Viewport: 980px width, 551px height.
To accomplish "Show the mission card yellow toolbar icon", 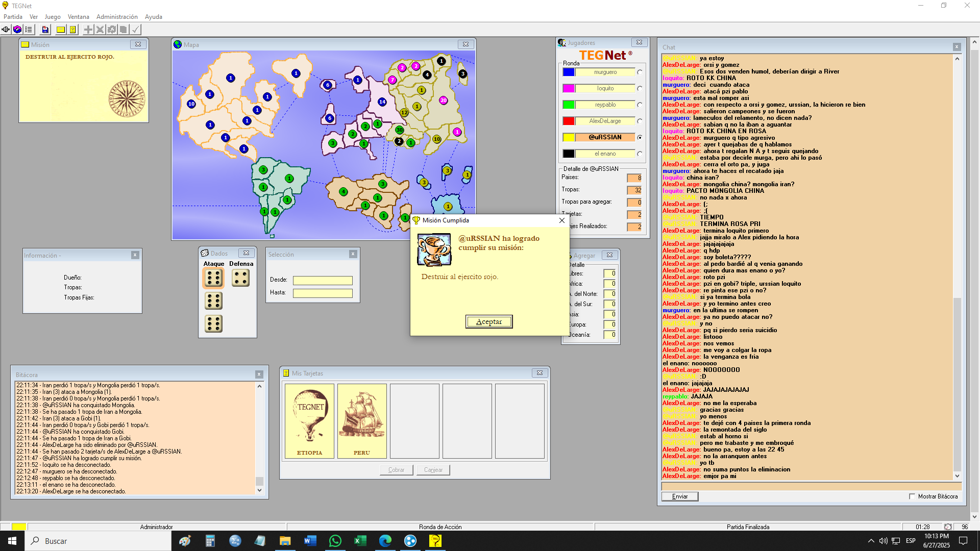I will click(61, 30).
